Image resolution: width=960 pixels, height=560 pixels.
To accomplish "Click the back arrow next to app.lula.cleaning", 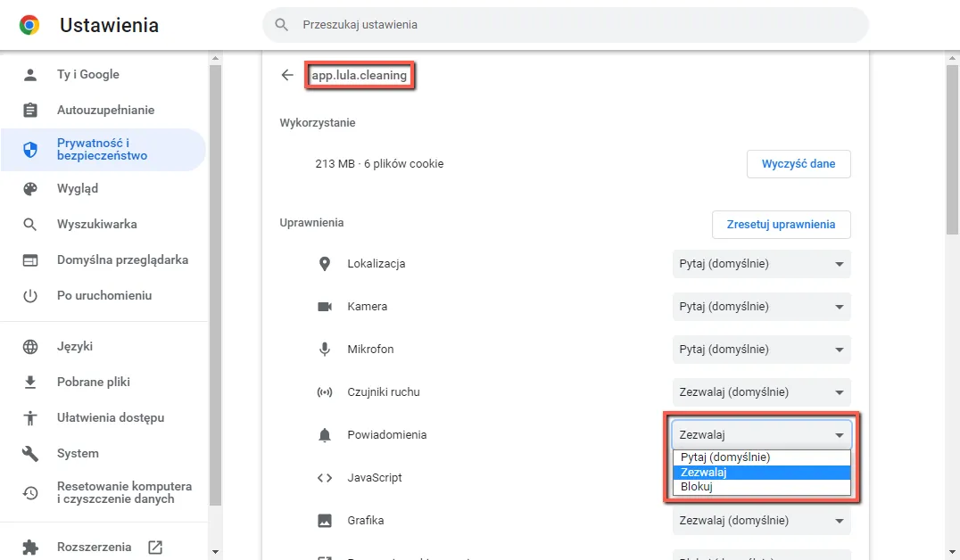I will (287, 75).
